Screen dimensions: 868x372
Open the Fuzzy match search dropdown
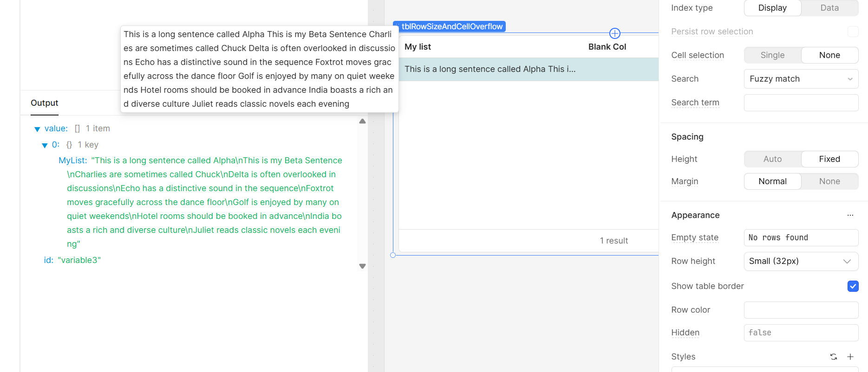point(801,79)
